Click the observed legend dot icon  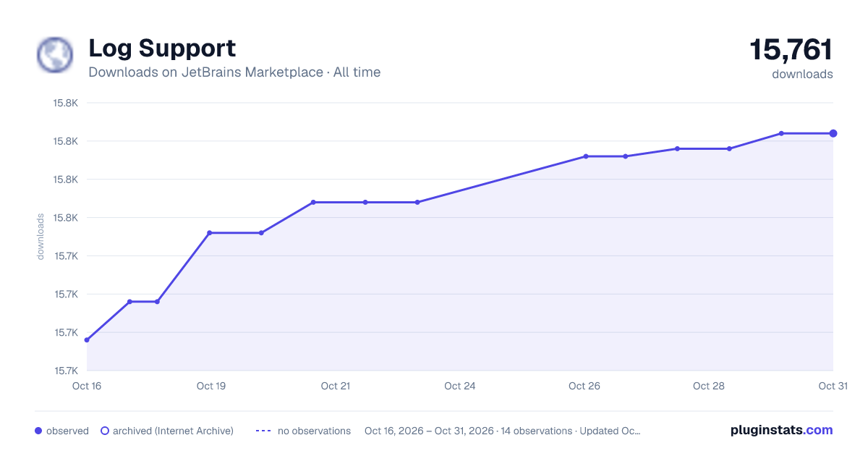[38, 431]
